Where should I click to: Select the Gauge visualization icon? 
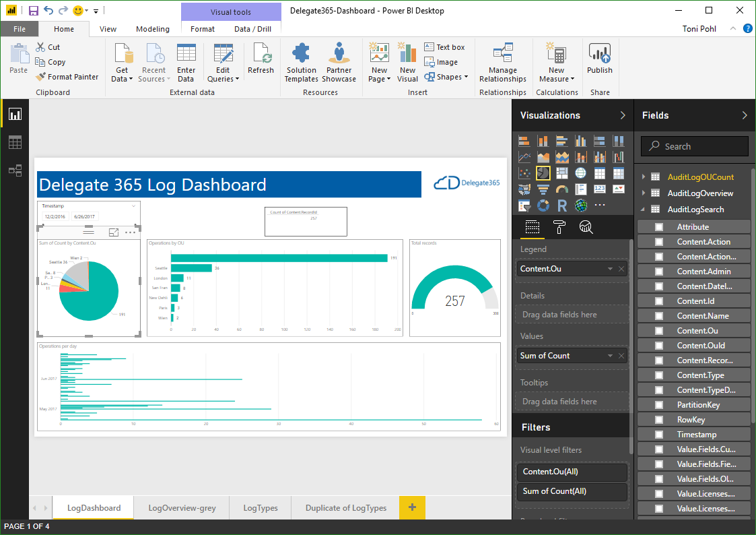[562, 189]
